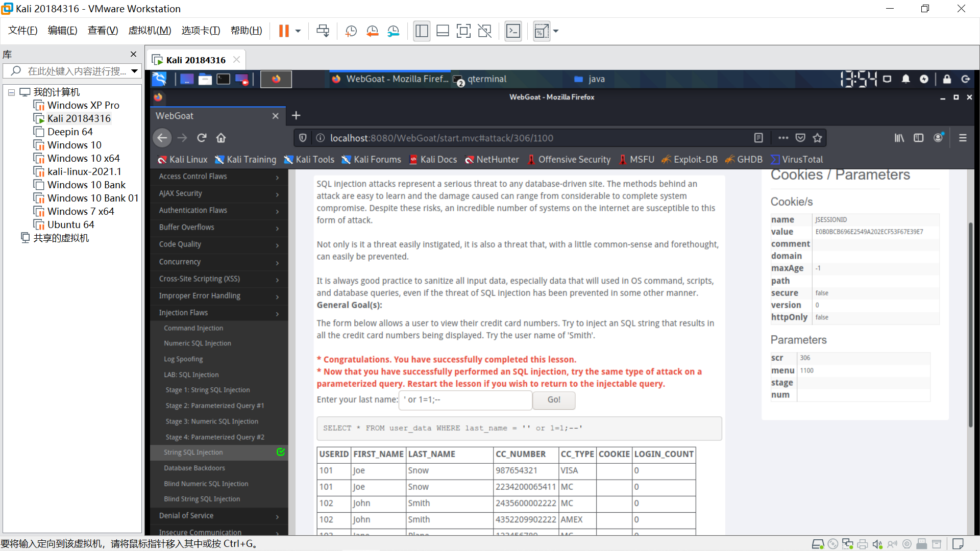The image size is (980, 551).
Task: Open dropdown arrow next to pause button
Action: [x=298, y=31]
